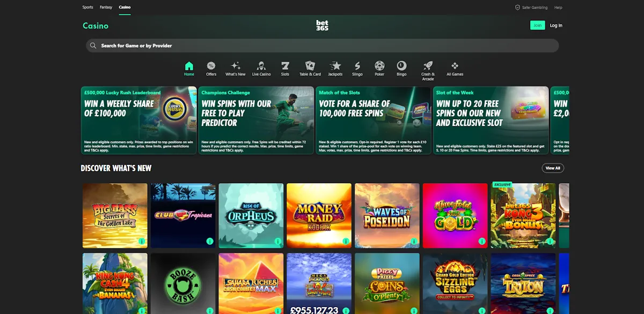
Task: Open the Offers category icon
Action: [211, 66]
